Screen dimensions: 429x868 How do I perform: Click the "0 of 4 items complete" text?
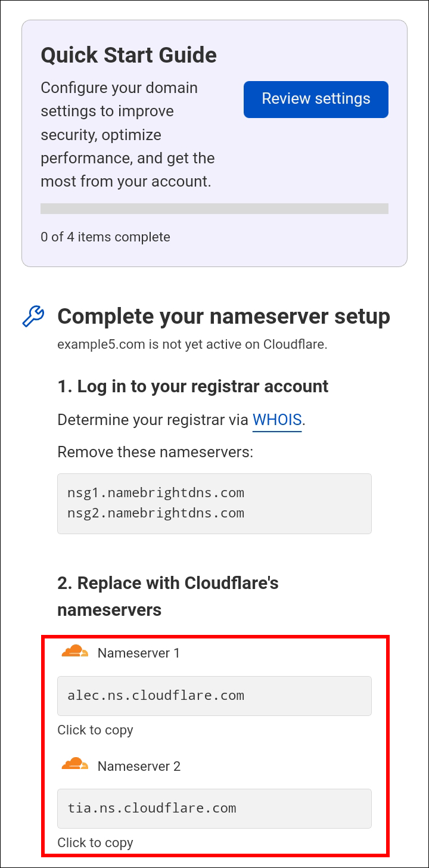pyautogui.click(x=105, y=237)
